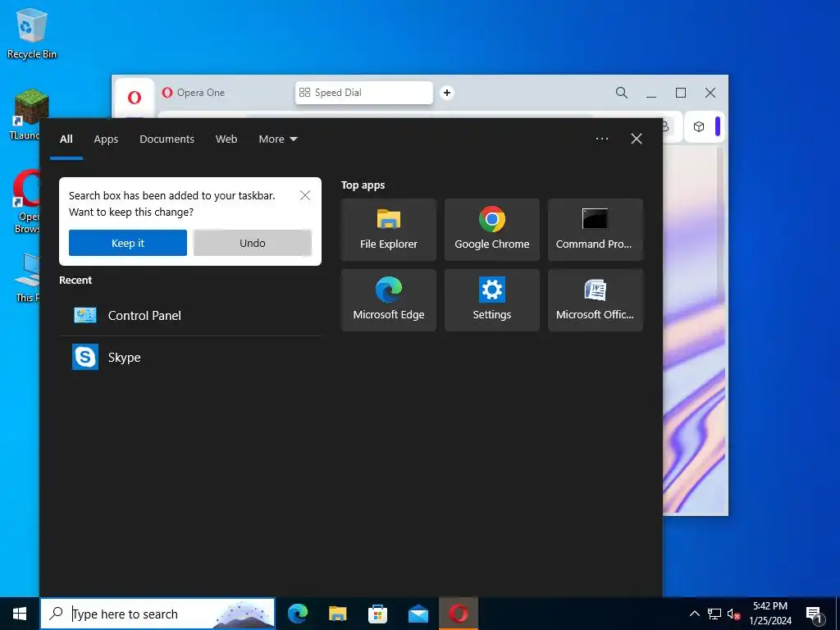Click Opera icon on the taskbar
The image size is (840, 630).
(x=459, y=614)
